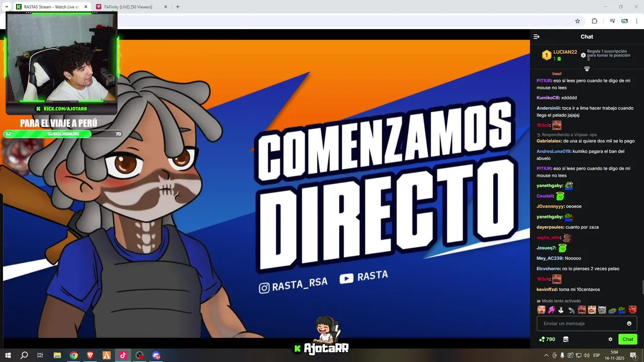Click the chat panel scrollbar
This screenshot has height=362, width=644.
pyautogui.click(x=642, y=288)
